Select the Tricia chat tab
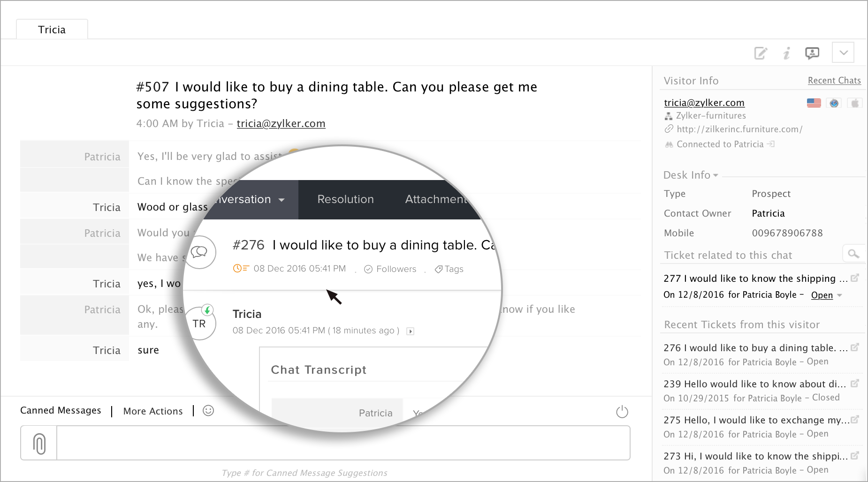Screen dimensions: 868x482 click(x=52, y=30)
